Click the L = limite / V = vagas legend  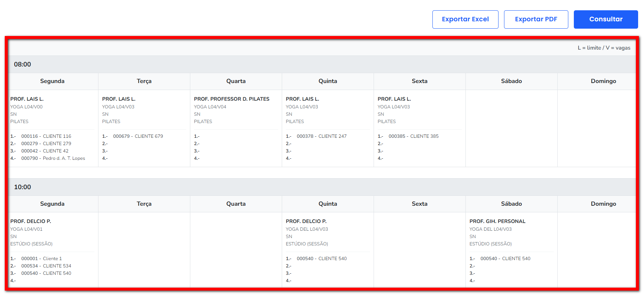(604, 48)
